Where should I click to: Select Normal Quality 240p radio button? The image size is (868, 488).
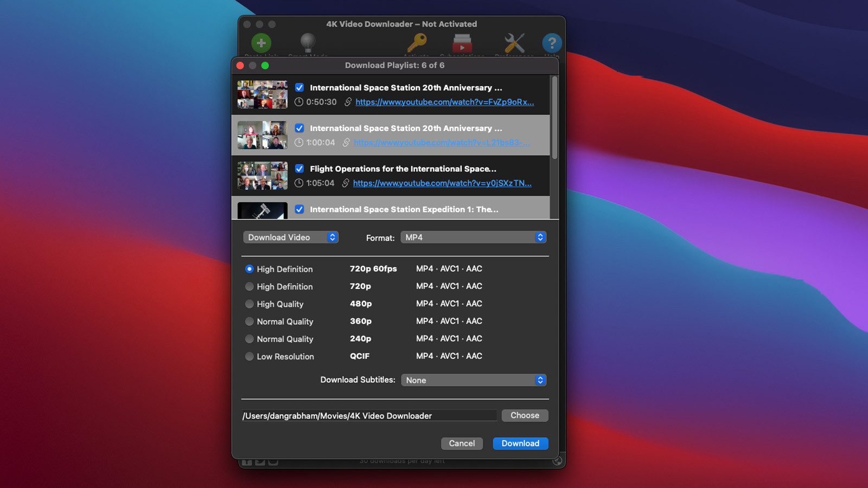250,339
